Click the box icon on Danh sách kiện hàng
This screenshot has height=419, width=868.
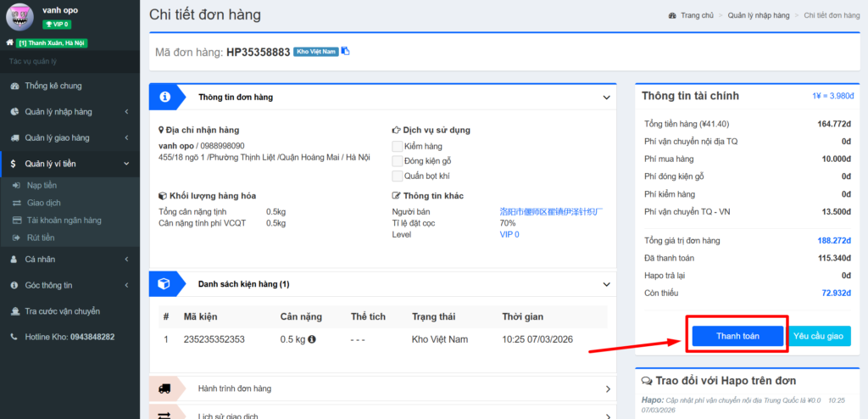click(165, 284)
